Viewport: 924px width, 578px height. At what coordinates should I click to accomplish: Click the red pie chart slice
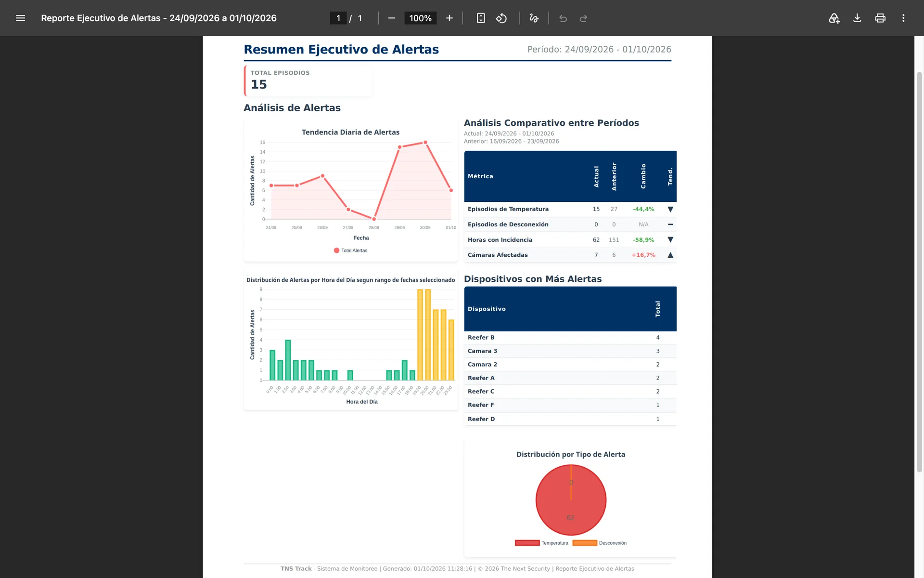pyautogui.click(x=571, y=500)
